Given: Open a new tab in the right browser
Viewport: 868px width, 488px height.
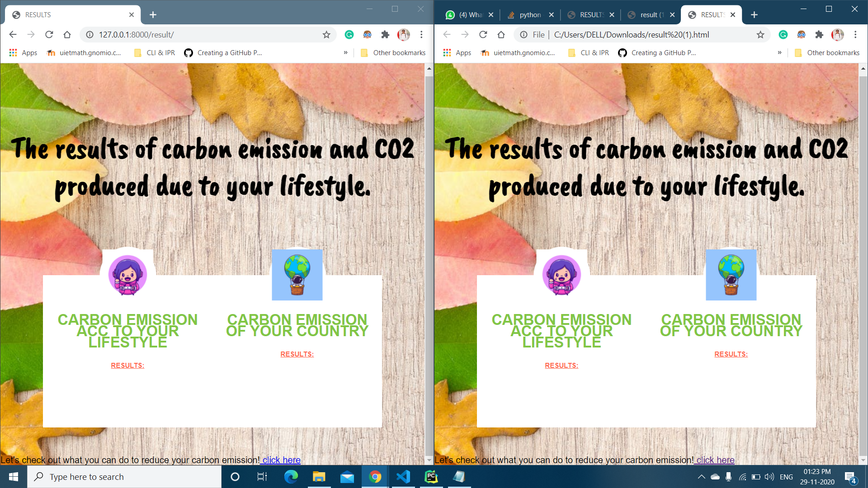Looking at the screenshot, I should 754,15.
